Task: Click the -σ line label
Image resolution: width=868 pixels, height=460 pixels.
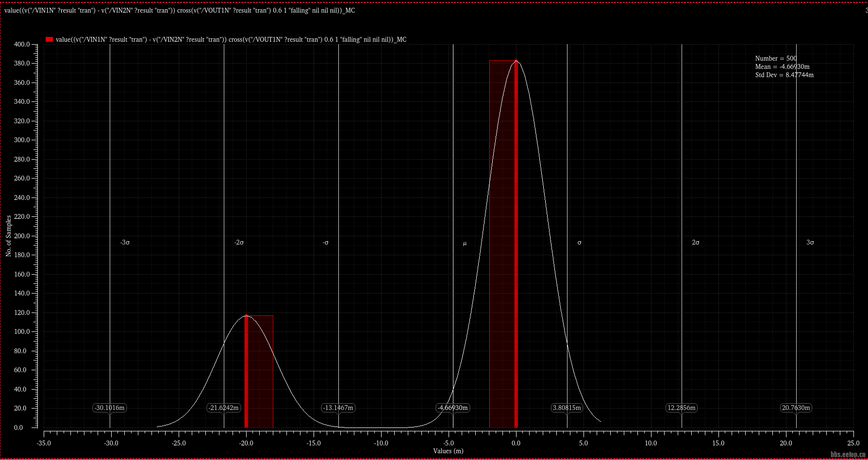Action: tap(326, 242)
